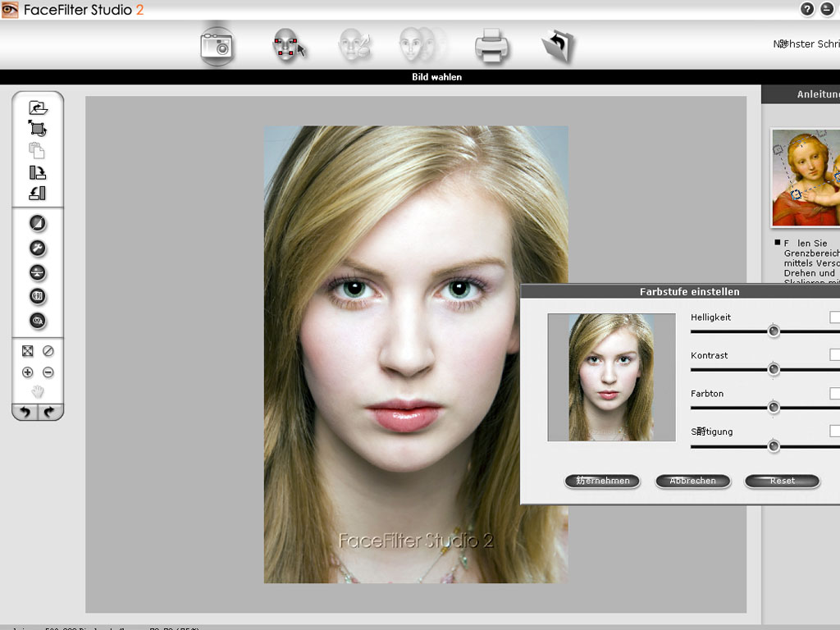Select the fit-to-view icon in left toolbar
Image resolution: width=840 pixels, height=630 pixels.
pos(27,351)
